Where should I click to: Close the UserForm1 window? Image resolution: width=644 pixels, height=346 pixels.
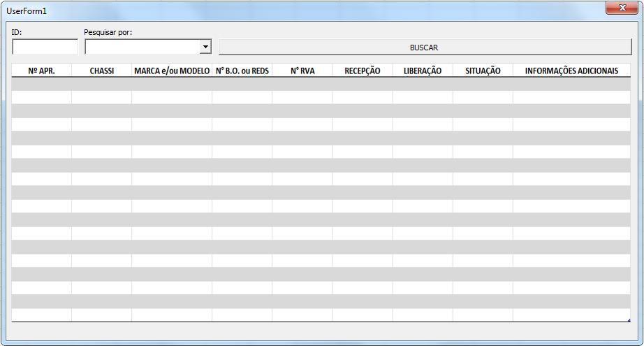pos(622,8)
